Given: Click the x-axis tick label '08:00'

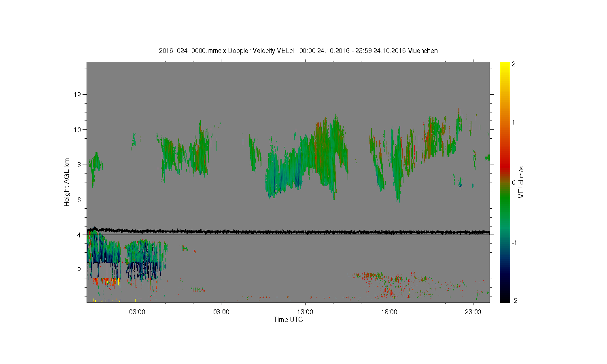Looking at the screenshot, I should click(221, 312).
